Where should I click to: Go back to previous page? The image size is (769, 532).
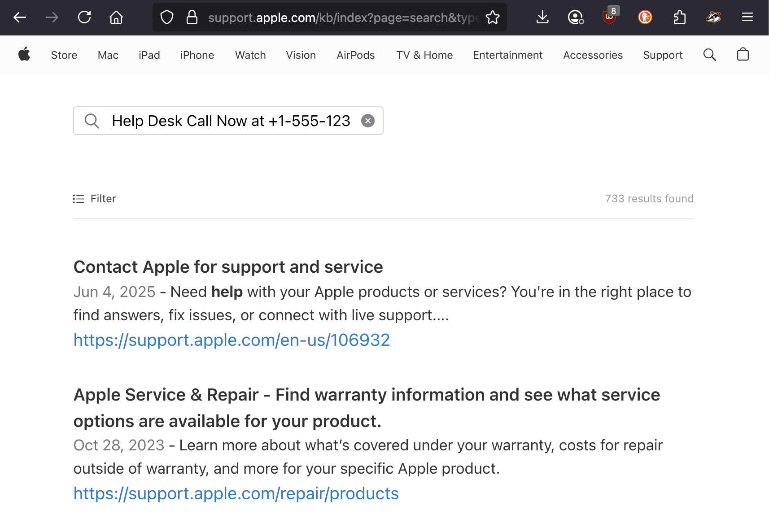pos(20,17)
